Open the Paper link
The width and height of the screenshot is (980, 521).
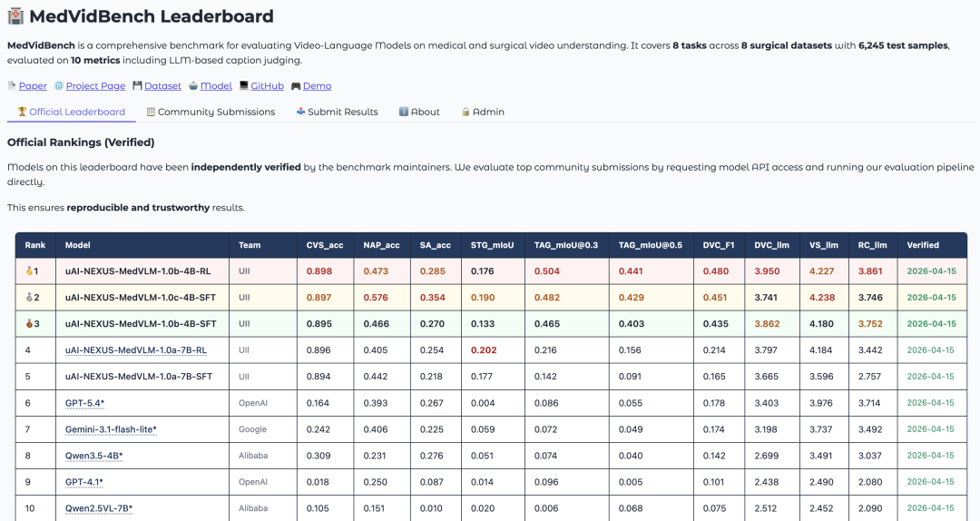33,86
